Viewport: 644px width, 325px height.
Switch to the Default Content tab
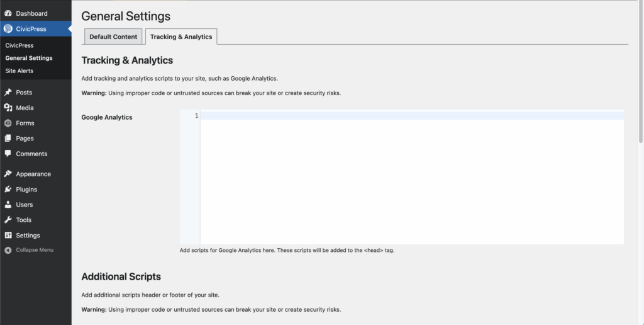(x=113, y=37)
